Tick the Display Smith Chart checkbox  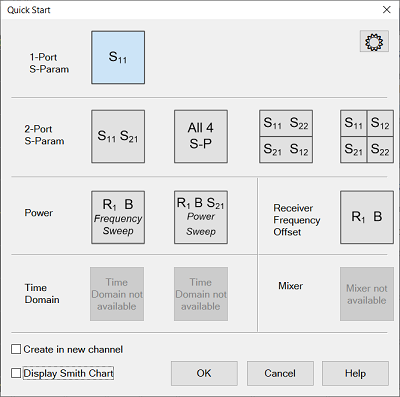[16, 373]
